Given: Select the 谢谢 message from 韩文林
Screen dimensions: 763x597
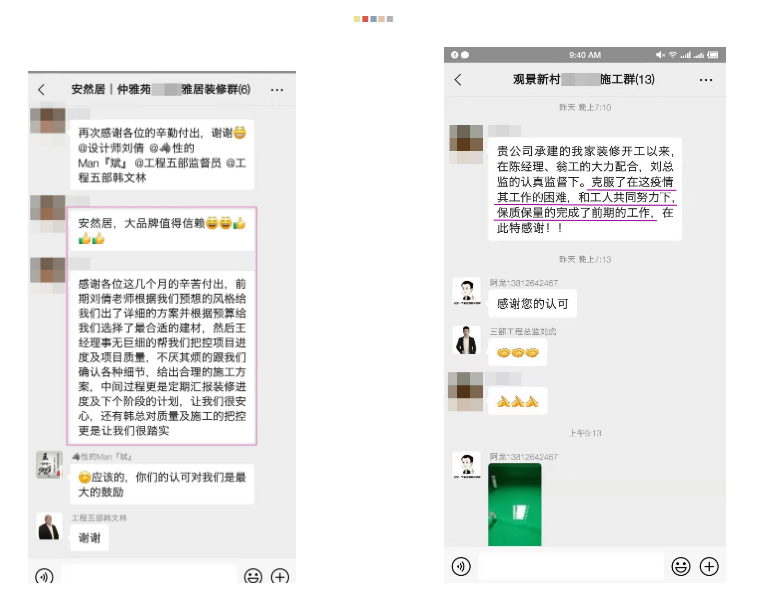Looking at the screenshot, I should 89,538.
